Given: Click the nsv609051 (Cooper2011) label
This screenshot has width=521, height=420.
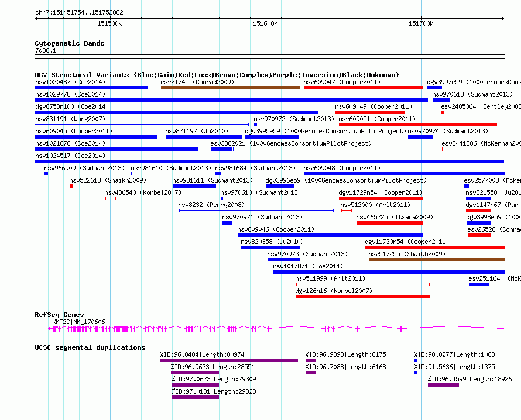Looking at the screenshot, I should (377, 119).
